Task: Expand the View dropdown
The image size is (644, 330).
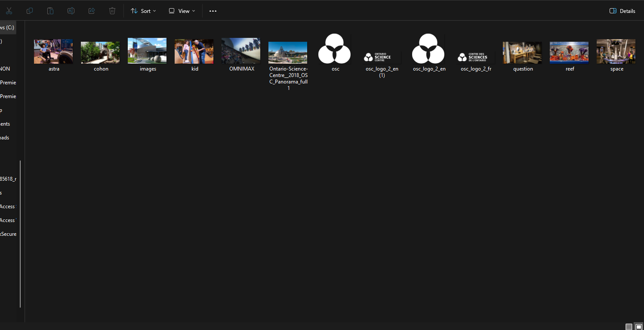Action: point(182,11)
